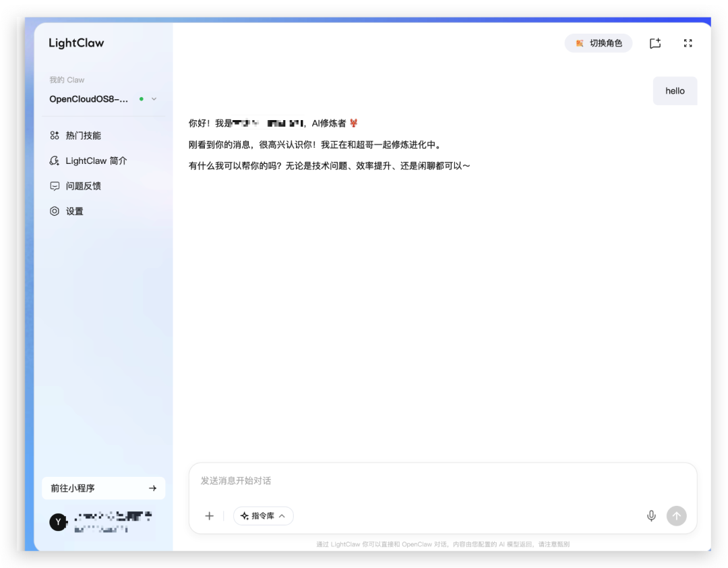Expand the OpenCloudOS8 claw dropdown chevron

154,99
